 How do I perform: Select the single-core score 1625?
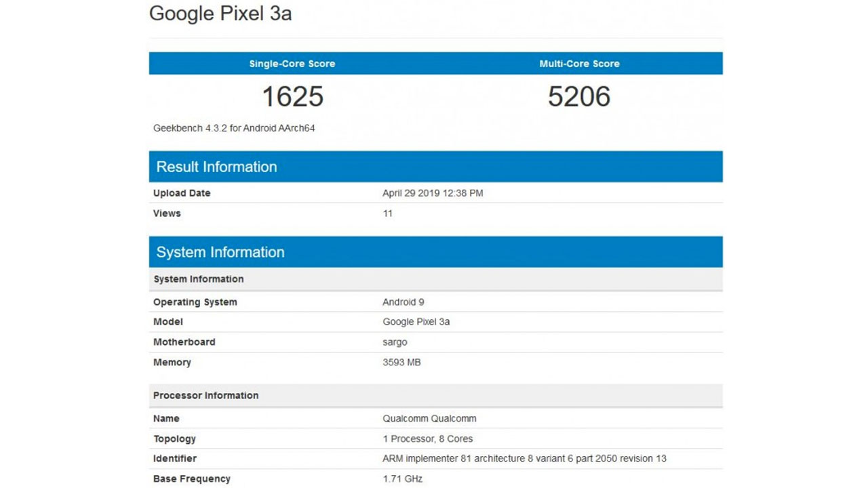pyautogui.click(x=292, y=97)
